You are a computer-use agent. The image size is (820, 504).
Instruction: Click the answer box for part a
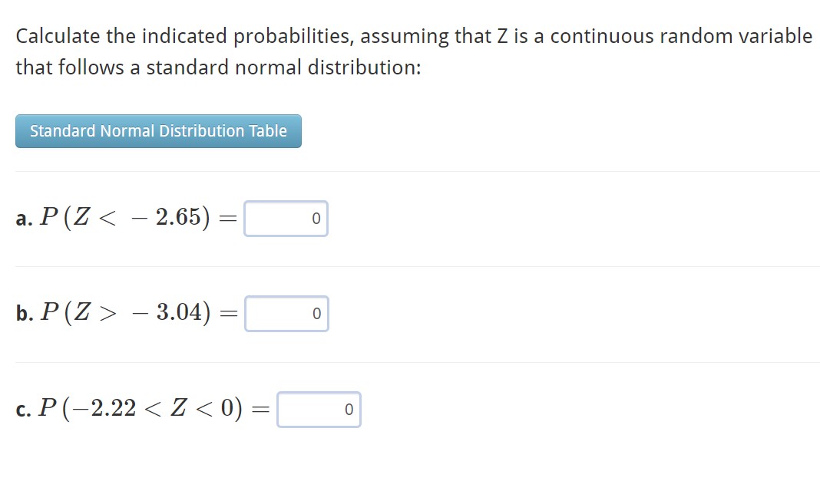click(286, 218)
